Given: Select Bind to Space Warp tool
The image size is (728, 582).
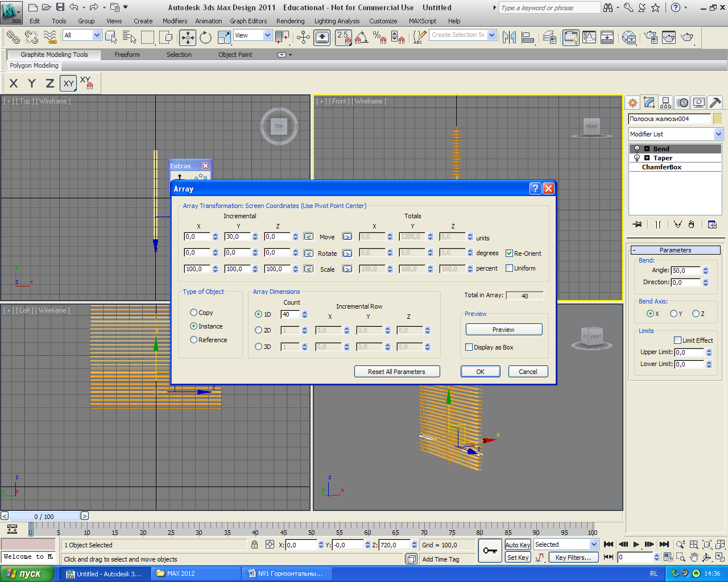Looking at the screenshot, I should click(50, 38).
